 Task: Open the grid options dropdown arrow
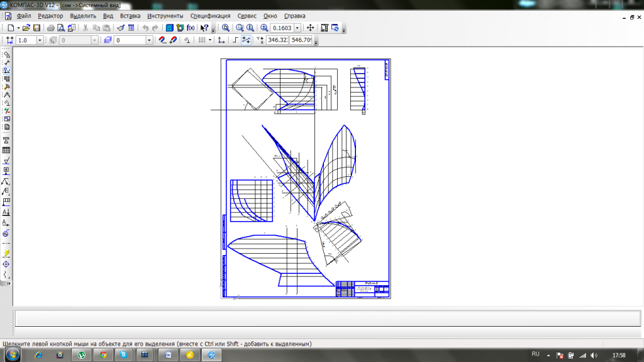210,40
